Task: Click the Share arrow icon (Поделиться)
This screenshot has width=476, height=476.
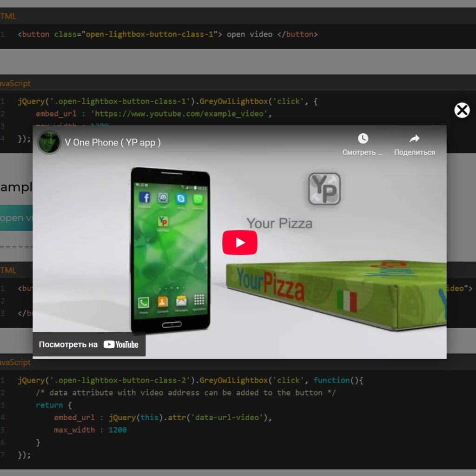Action: click(x=414, y=139)
